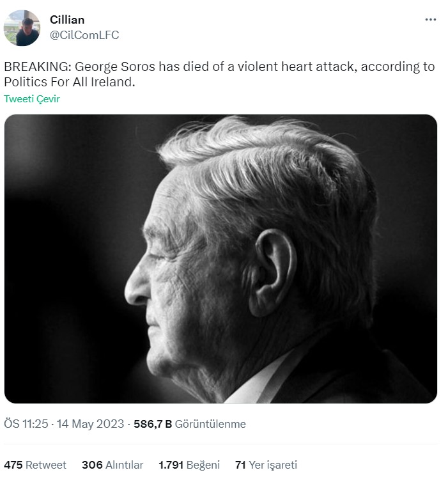Open the Beğeni likes list
Viewport: 448px width, 484px height.
point(203,465)
